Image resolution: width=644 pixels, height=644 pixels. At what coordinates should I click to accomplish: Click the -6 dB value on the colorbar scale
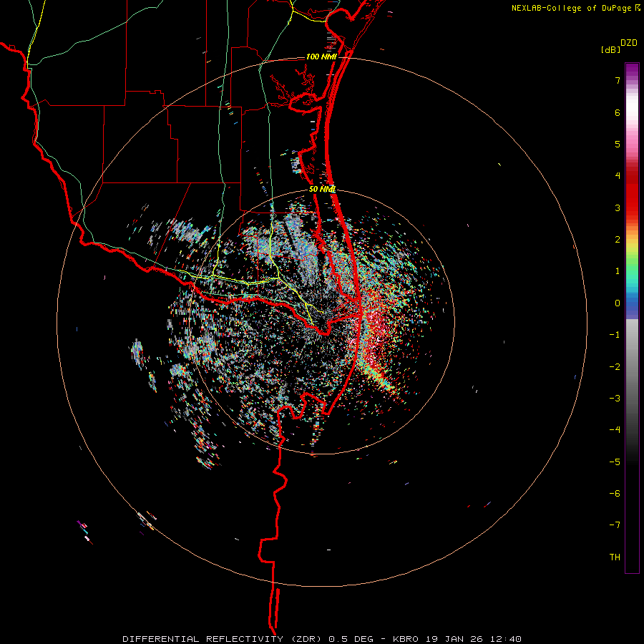(615, 494)
